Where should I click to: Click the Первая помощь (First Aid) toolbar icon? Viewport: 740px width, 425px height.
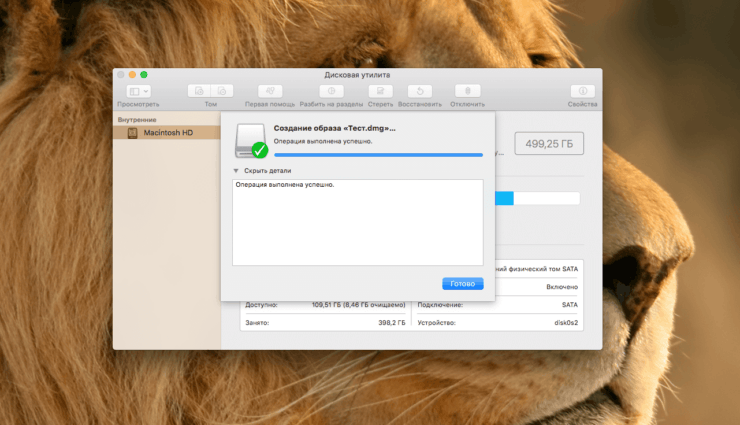pos(269,91)
